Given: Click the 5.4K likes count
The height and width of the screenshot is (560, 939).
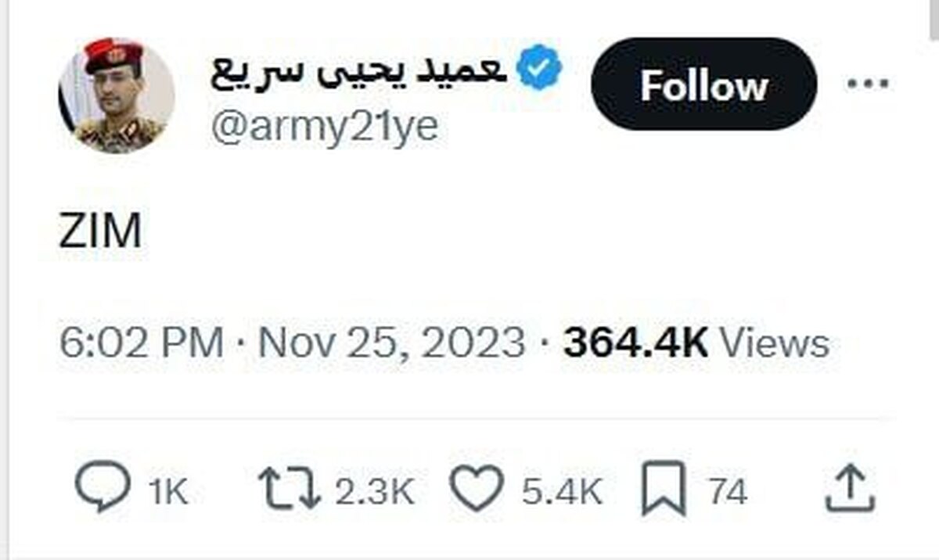Looking at the screenshot, I should coord(562,493).
